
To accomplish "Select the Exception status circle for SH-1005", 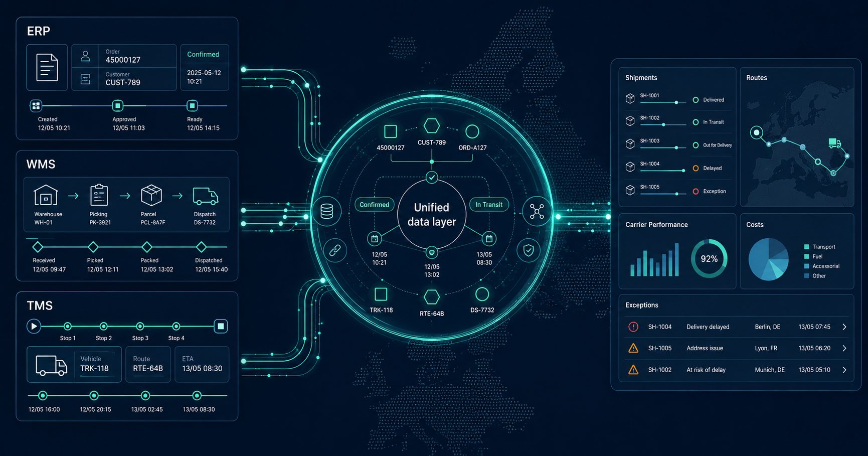I will (696, 191).
